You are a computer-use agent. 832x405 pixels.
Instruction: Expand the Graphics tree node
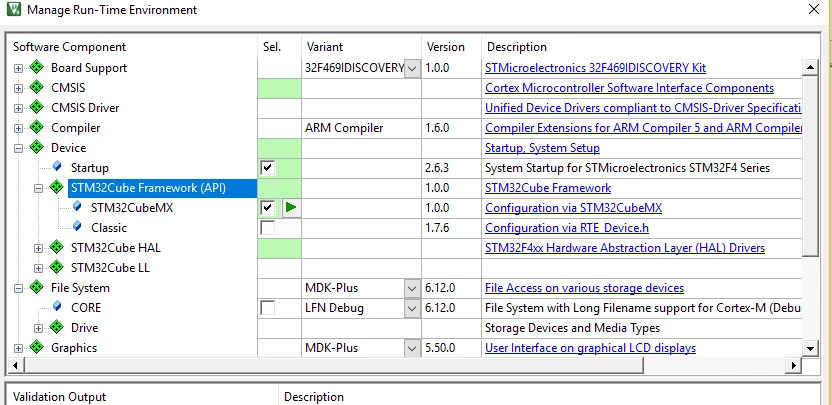[19, 348]
